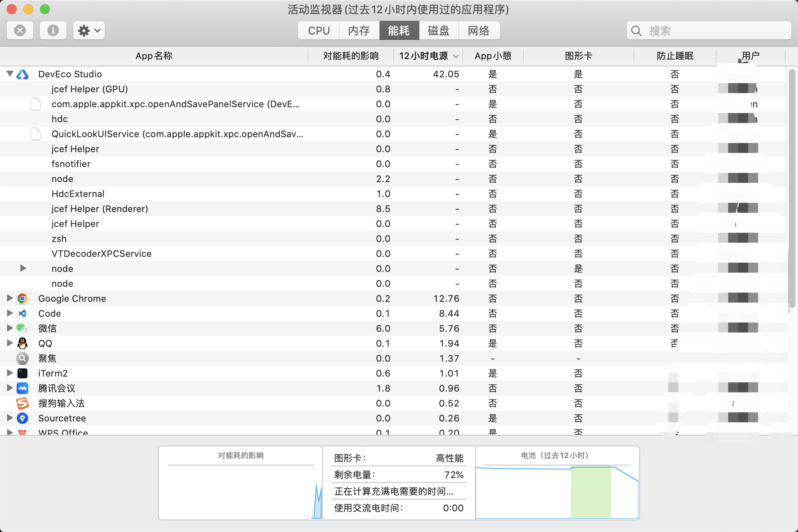Expand the Google Chrome process group
Screen dimensions: 798x532
click(x=10, y=298)
